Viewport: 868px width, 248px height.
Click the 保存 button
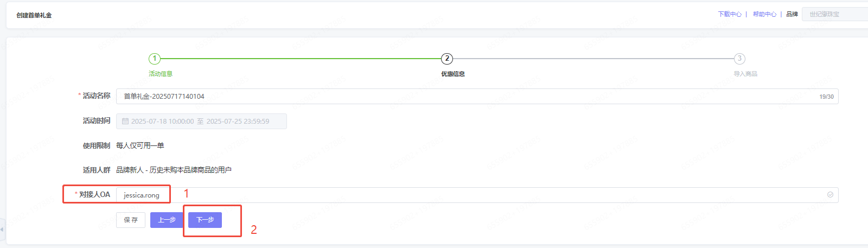click(x=131, y=220)
